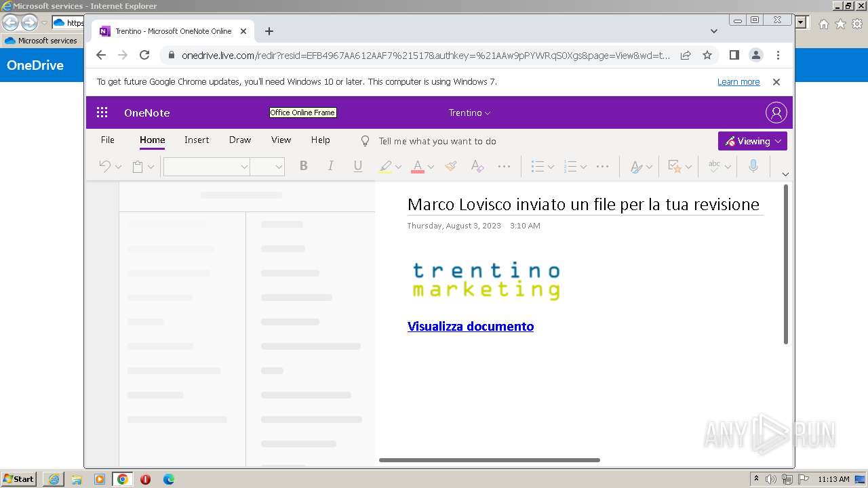Open the Help ribbon tab
Viewport: 868px width, 488px height.
point(321,140)
